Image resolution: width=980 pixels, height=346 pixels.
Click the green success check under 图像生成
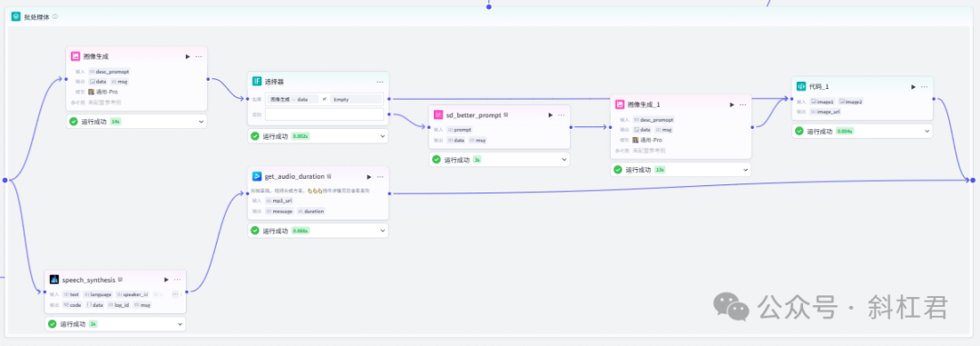(73, 122)
